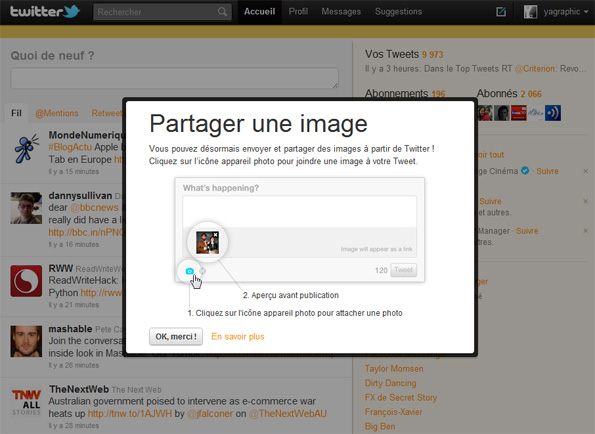Dismiss the Manager suggestion with its X
The width and height of the screenshot is (595, 434).
[586, 231]
